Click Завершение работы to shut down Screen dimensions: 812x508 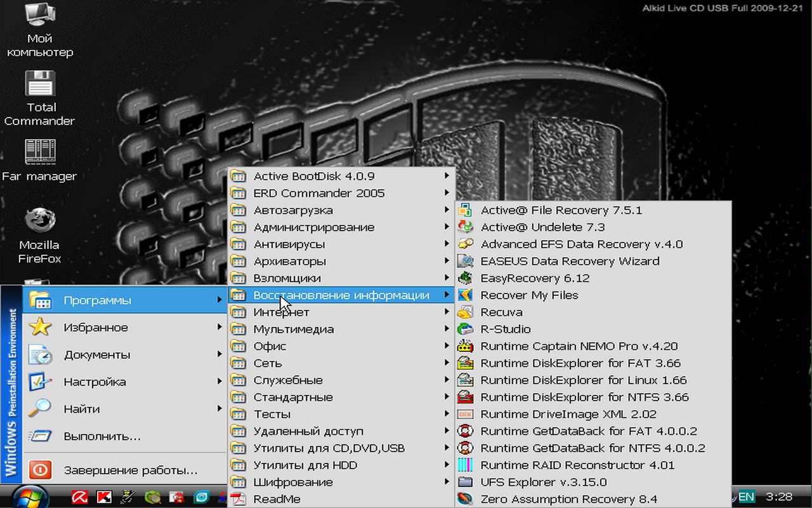pyautogui.click(x=130, y=471)
